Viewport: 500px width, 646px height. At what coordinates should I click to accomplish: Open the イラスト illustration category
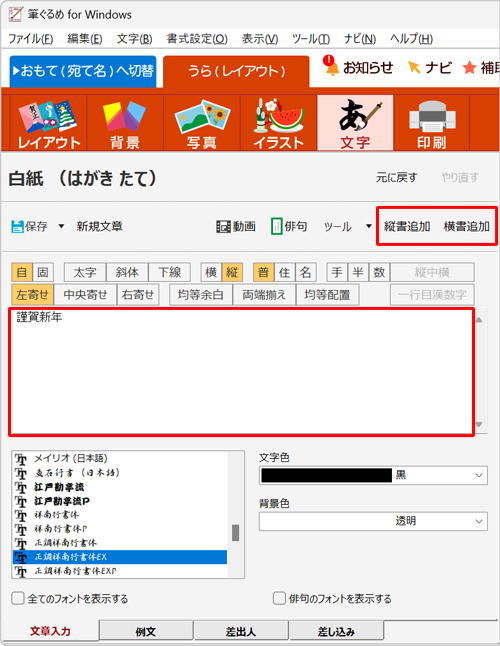[x=278, y=123]
